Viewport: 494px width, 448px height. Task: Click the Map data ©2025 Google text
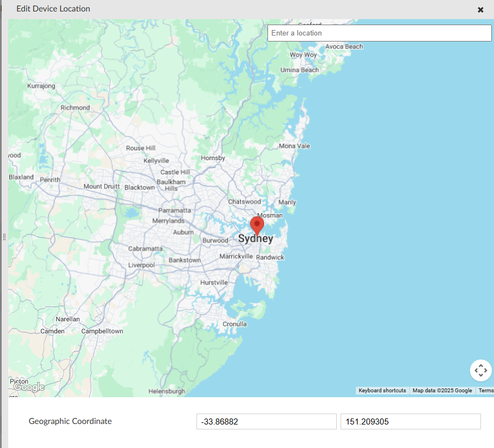point(442,390)
